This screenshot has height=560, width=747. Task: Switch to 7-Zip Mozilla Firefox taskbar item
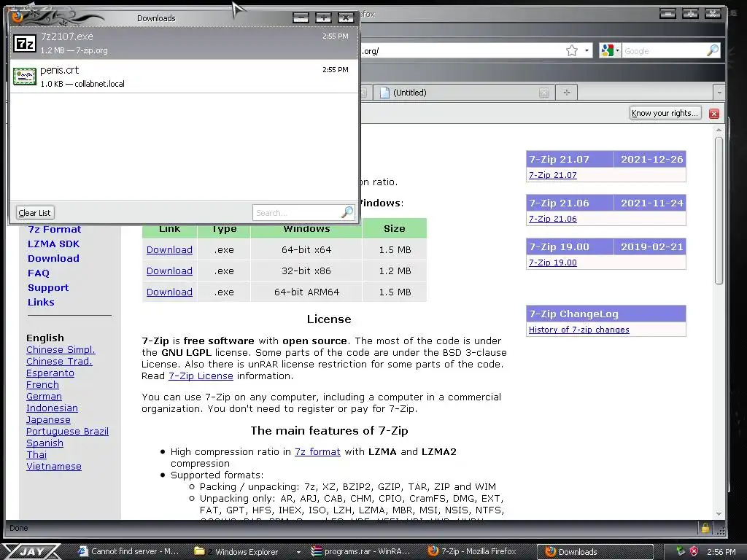(x=473, y=551)
